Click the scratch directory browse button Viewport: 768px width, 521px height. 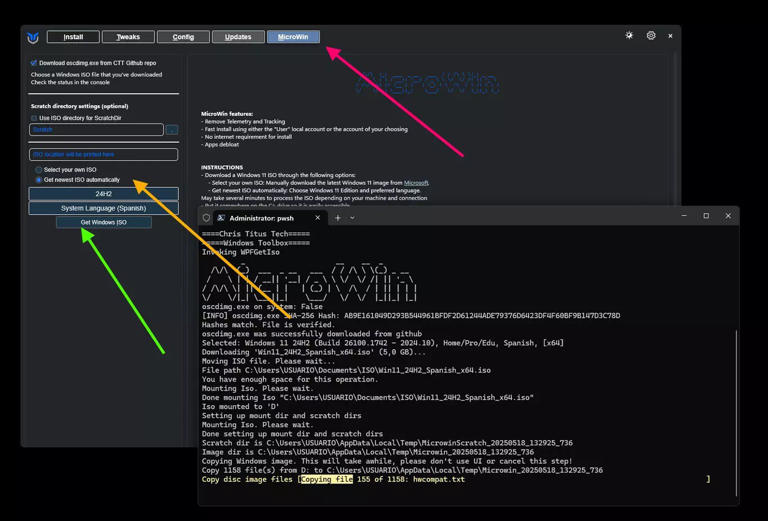(172, 130)
